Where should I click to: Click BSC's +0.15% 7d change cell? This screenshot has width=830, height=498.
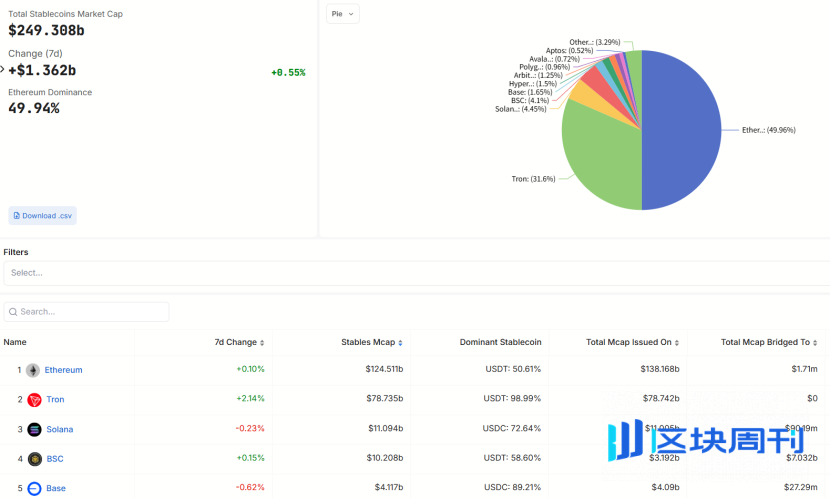pos(250,458)
